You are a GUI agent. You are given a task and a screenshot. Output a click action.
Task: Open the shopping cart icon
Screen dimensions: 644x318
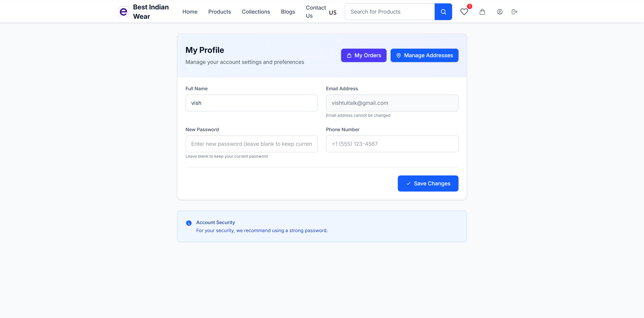pos(482,12)
